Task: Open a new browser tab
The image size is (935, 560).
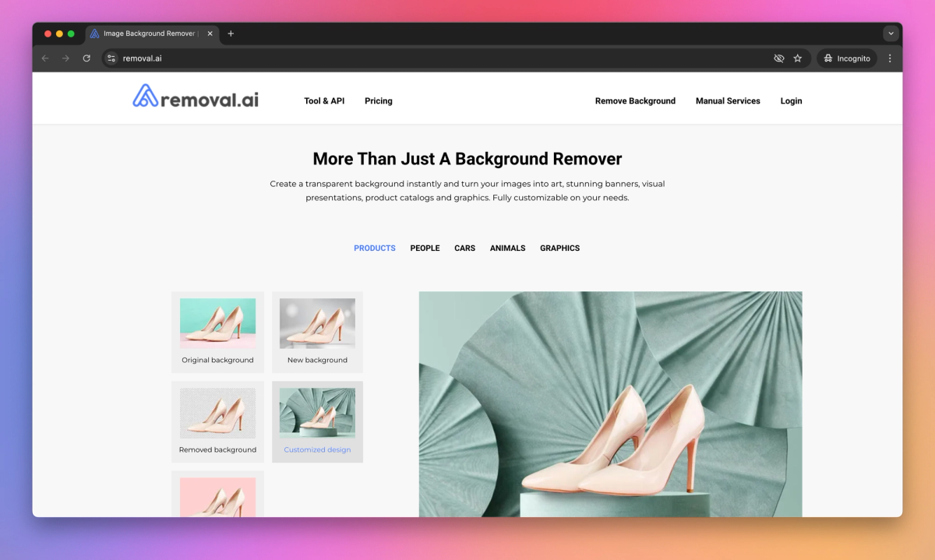Action: (231, 33)
